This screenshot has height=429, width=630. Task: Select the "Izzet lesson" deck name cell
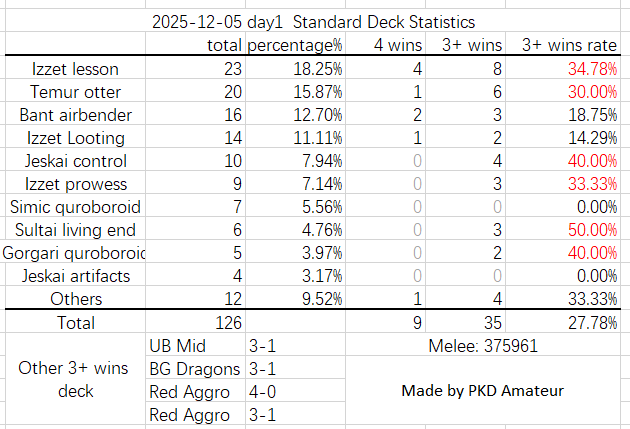tap(75, 69)
